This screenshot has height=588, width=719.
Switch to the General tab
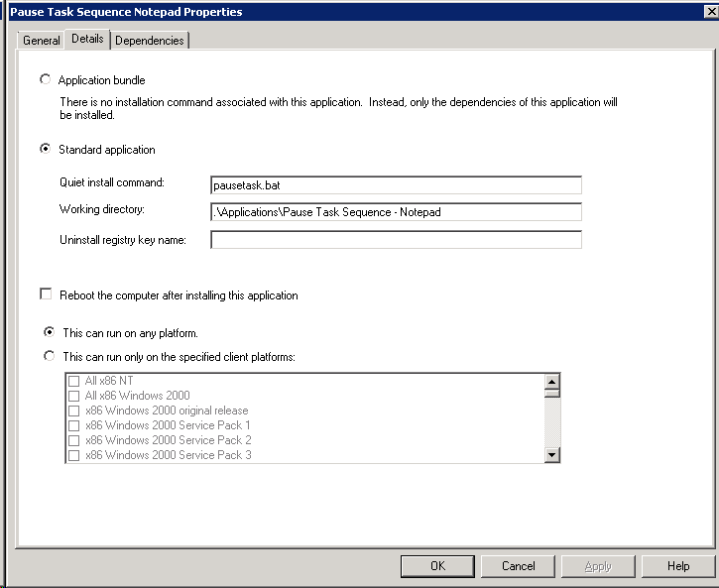[41, 41]
